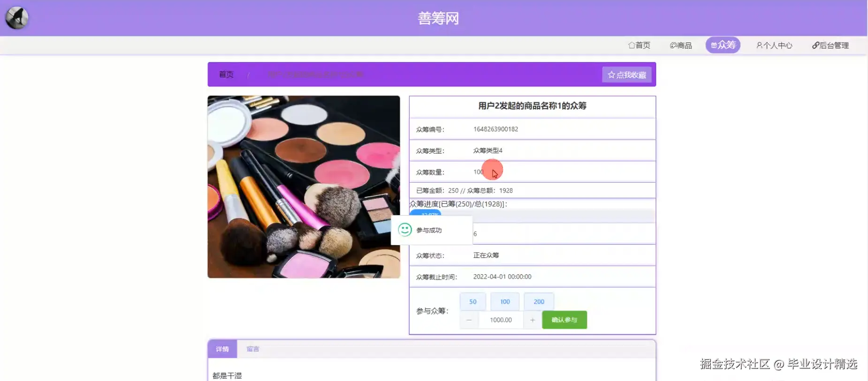Click the 首页 breadcrumb link
The image size is (868, 381).
click(226, 75)
